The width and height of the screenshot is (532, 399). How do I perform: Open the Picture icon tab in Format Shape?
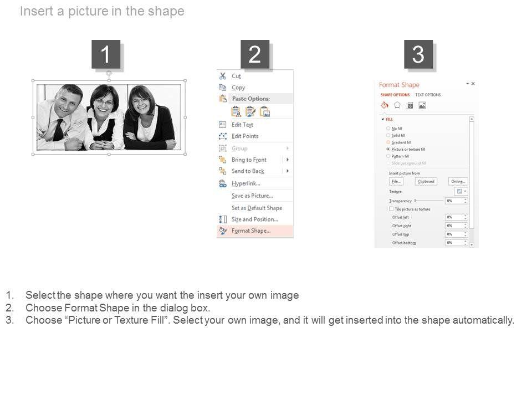[422, 105]
